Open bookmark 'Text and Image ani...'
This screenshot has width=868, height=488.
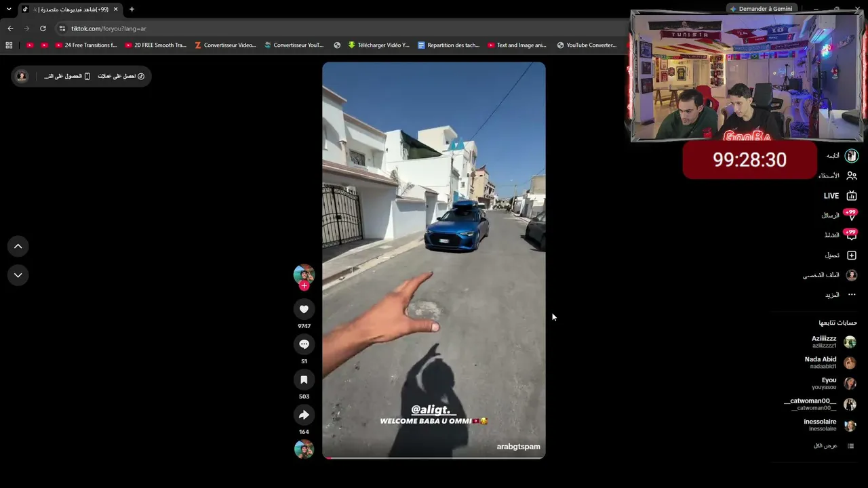(x=517, y=45)
